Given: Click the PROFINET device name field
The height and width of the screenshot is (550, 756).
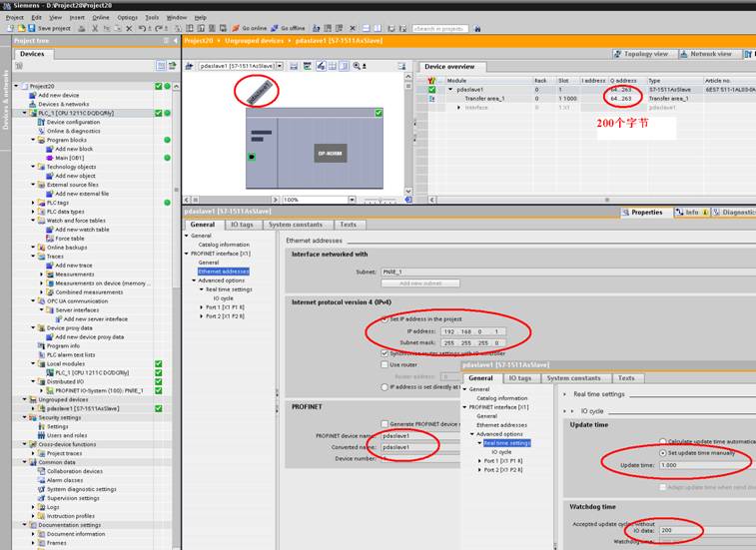Looking at the screenshot, I should (420, 436).
